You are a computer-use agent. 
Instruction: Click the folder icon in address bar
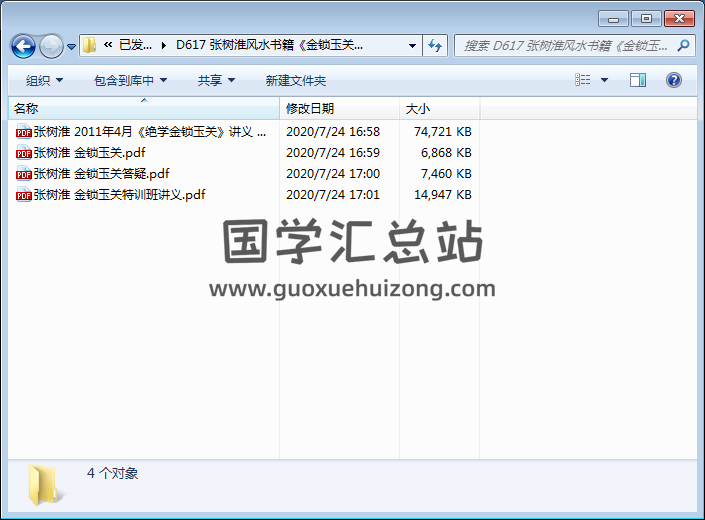point(89,45)
